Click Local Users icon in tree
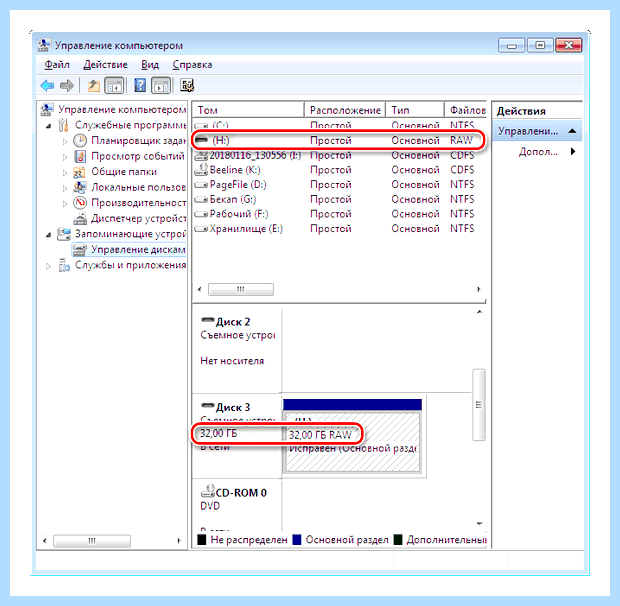The image size is (620, 606). (x=80, y=187)
